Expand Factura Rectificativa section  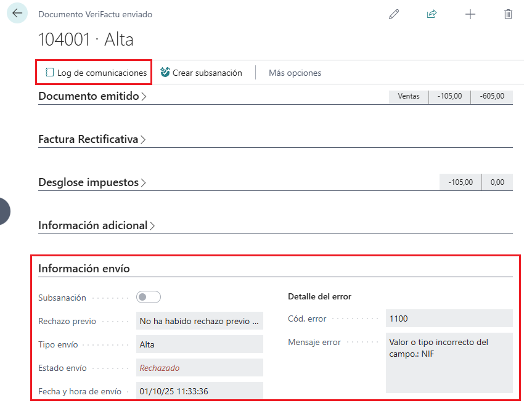coord(92,139)
